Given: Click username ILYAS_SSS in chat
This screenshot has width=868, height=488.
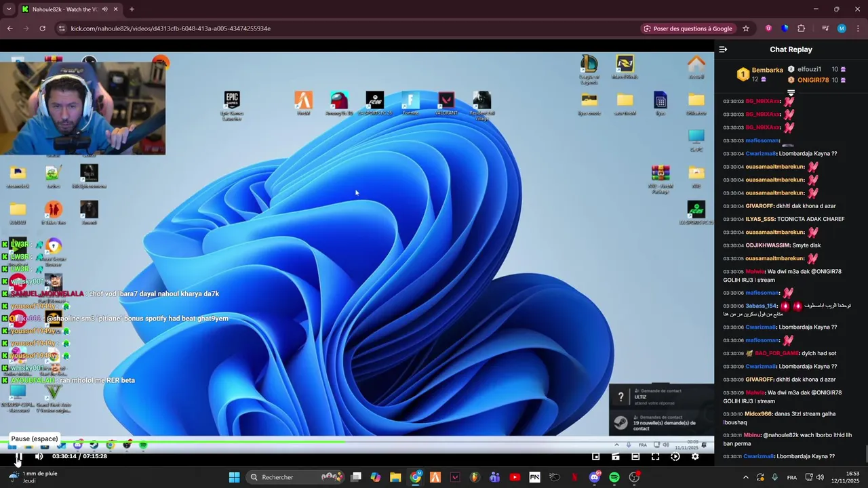Looking at the screenshot, I should pyautogui.click(x=759, y=219).
